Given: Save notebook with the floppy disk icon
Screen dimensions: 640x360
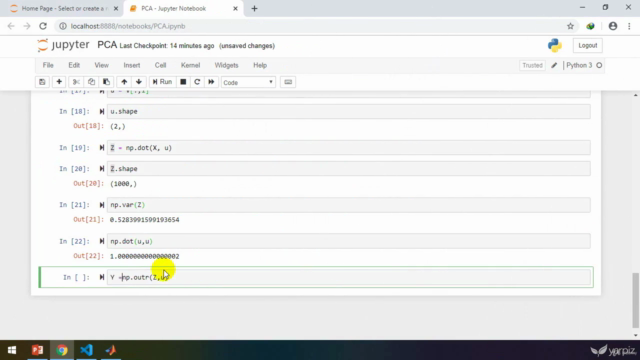Looking at the screenshot, I should [x=42, y=82].
